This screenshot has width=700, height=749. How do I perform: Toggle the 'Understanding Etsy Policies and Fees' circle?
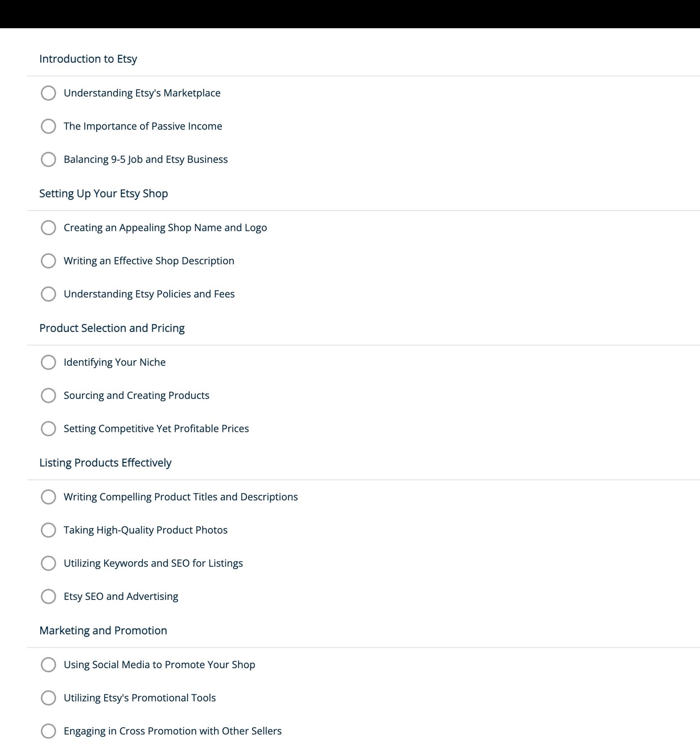[x=48, y=294]
